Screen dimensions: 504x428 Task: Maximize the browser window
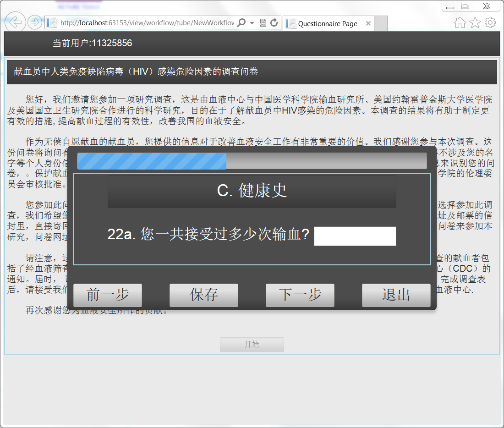(465, 6)
